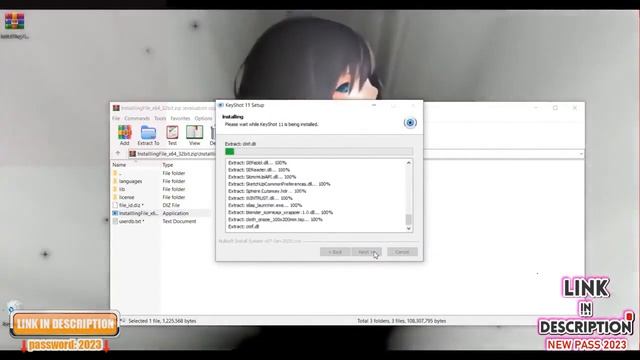Select the parent folder ".." row

[161, 173]
